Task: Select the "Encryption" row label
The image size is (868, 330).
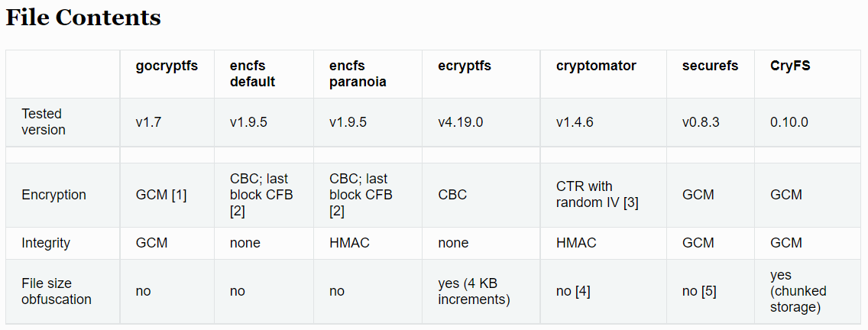Action: click(53, 195)
